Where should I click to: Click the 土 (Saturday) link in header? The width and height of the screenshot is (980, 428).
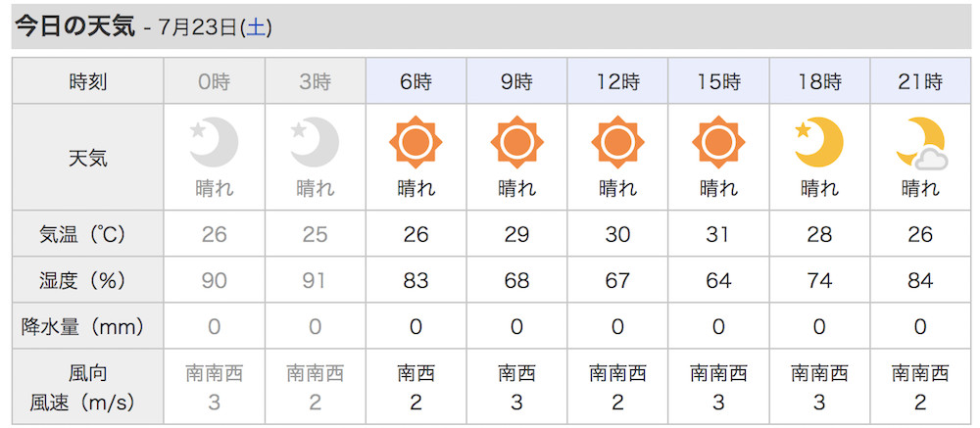click(257, 28)
